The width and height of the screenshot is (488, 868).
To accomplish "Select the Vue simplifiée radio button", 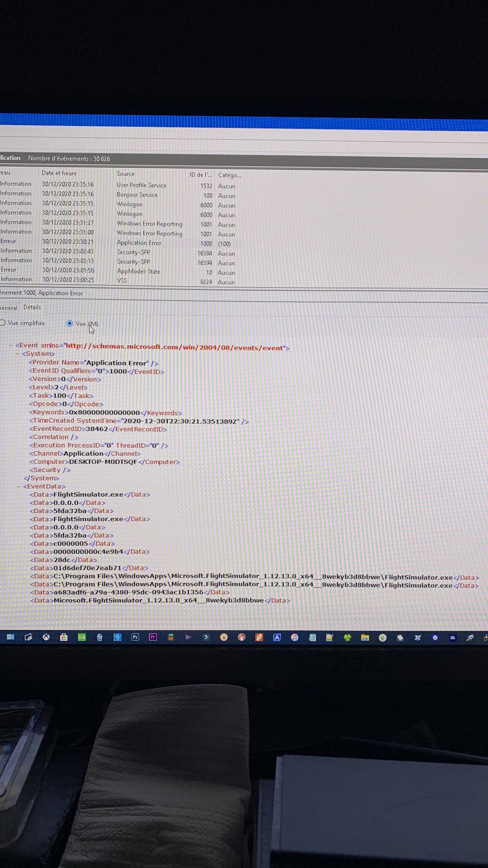I will 3,323.
